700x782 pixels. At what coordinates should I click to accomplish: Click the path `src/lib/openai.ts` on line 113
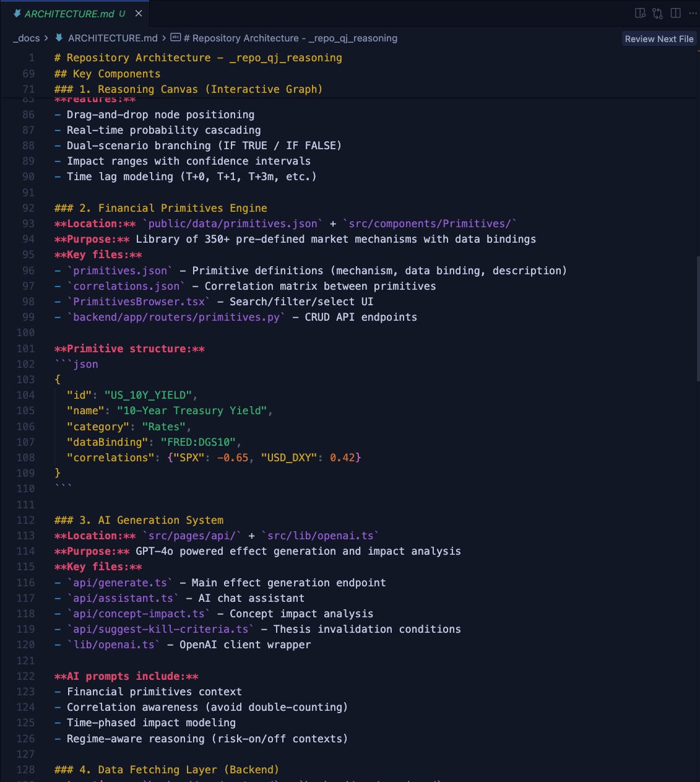320,536
